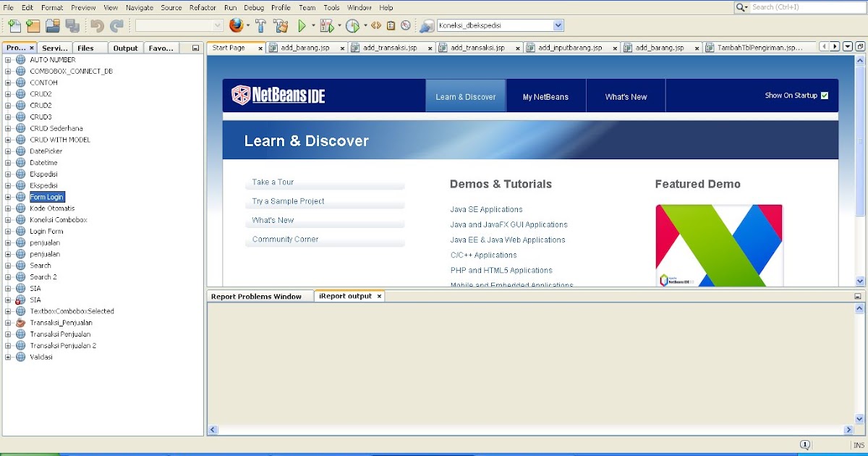868x456 pixels.
Task: Open the New Project toolbar icon
Action: pos(33,26)
